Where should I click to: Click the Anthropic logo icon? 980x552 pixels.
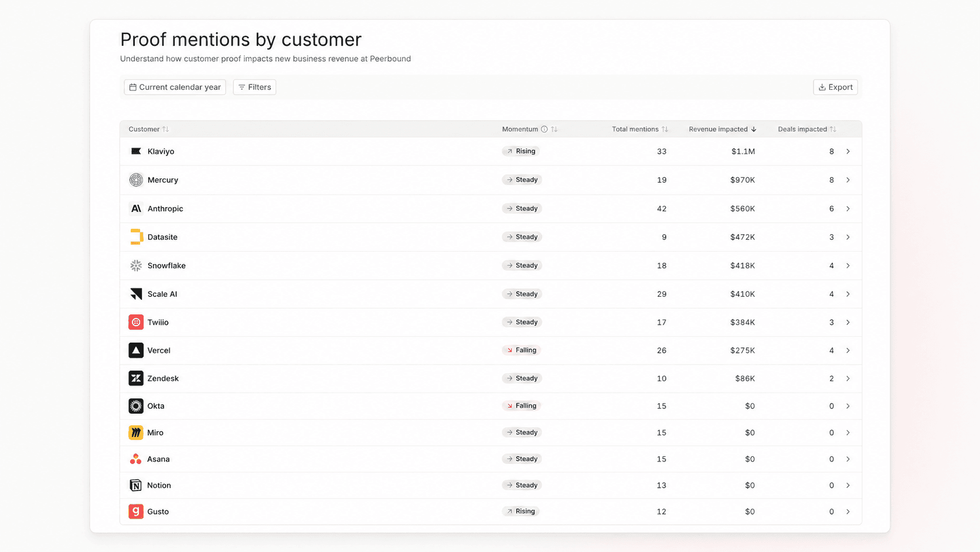click(136, 208)
